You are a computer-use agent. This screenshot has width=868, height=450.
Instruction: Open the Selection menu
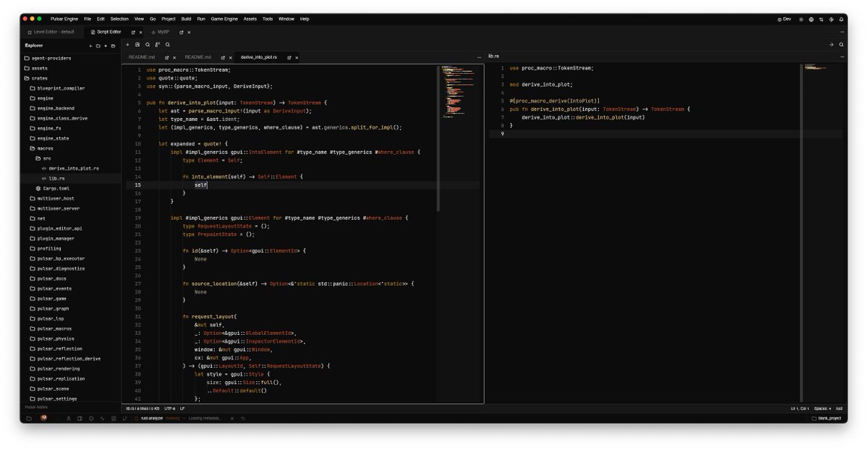119,19
